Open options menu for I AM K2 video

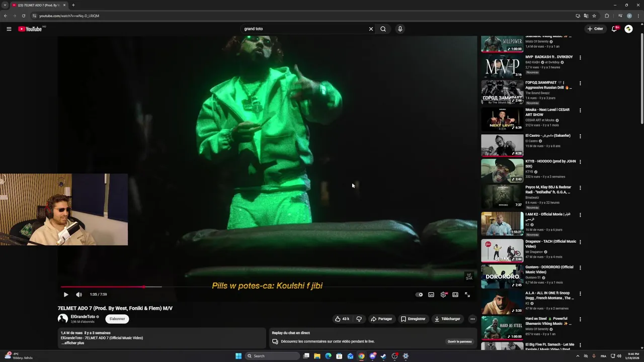[x=580, y=215]
